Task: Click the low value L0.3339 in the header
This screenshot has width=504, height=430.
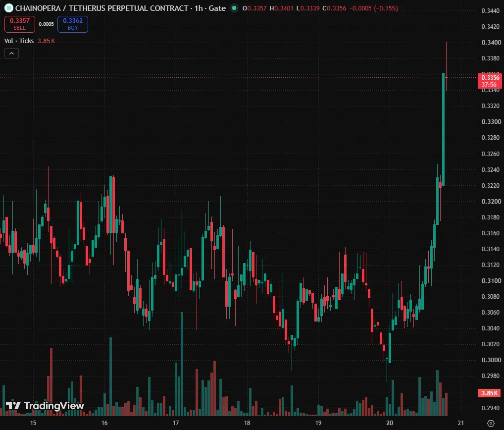Action: point(307,8)
